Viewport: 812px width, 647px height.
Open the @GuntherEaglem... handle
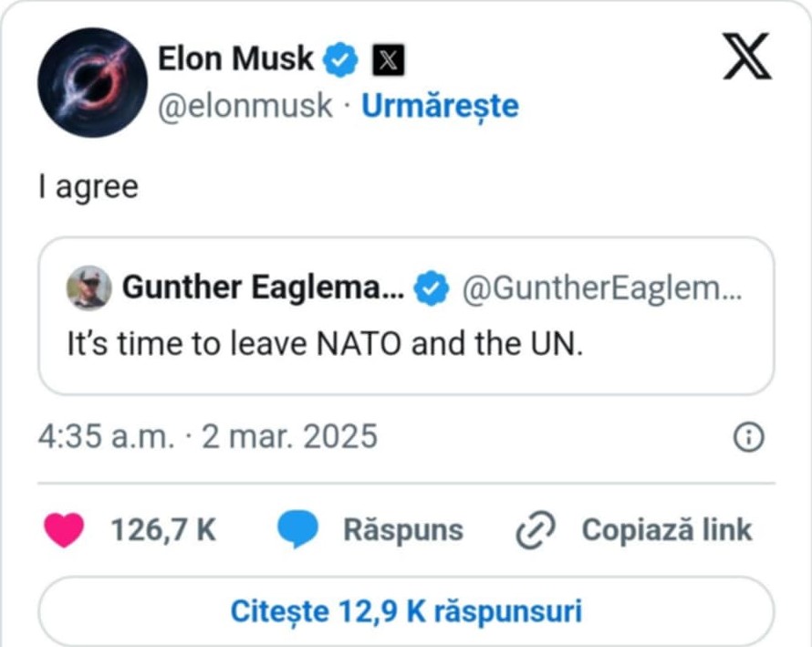click(602, 289)
